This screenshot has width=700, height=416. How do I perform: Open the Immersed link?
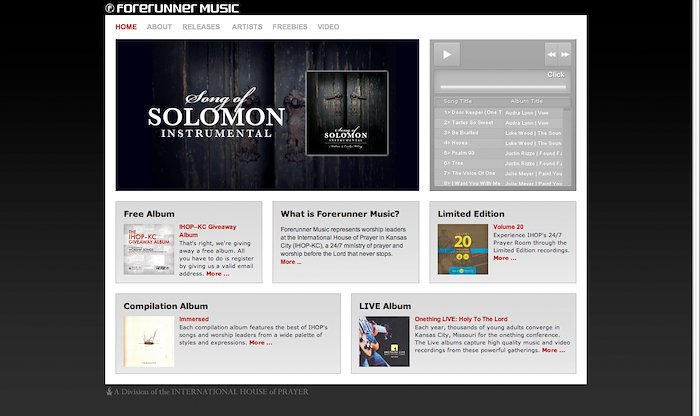[194, 319]
